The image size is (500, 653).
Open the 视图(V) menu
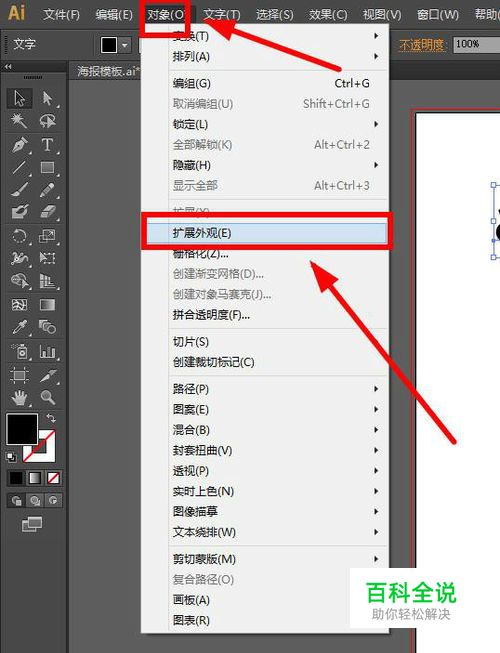click(382, 15)
